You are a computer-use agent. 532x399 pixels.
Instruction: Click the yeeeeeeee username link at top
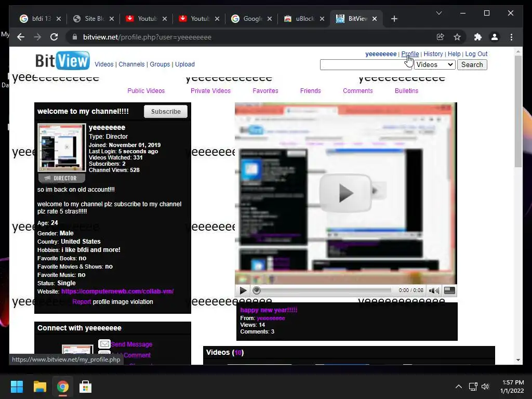click(381, 54)
